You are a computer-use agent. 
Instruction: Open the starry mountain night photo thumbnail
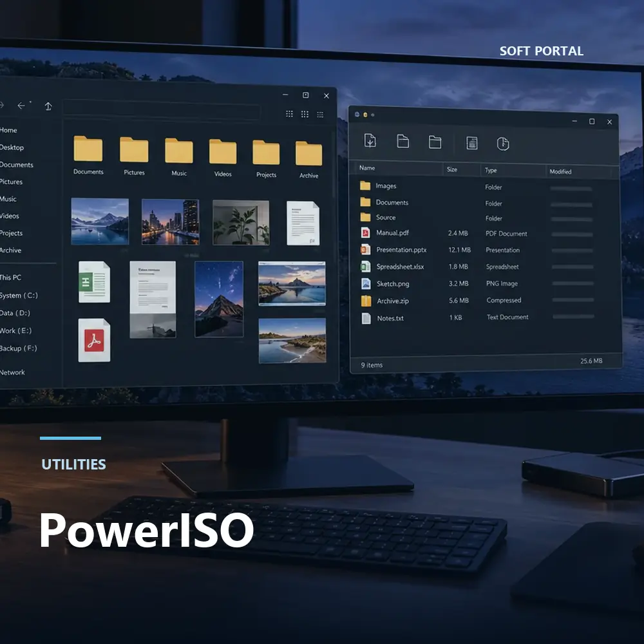[x=219, y=299]
